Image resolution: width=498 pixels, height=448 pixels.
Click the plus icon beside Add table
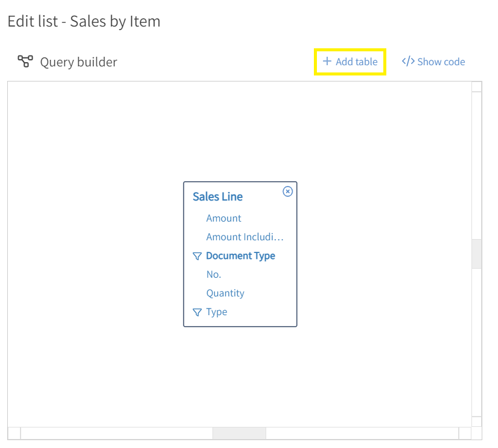[x=327, y=61]
